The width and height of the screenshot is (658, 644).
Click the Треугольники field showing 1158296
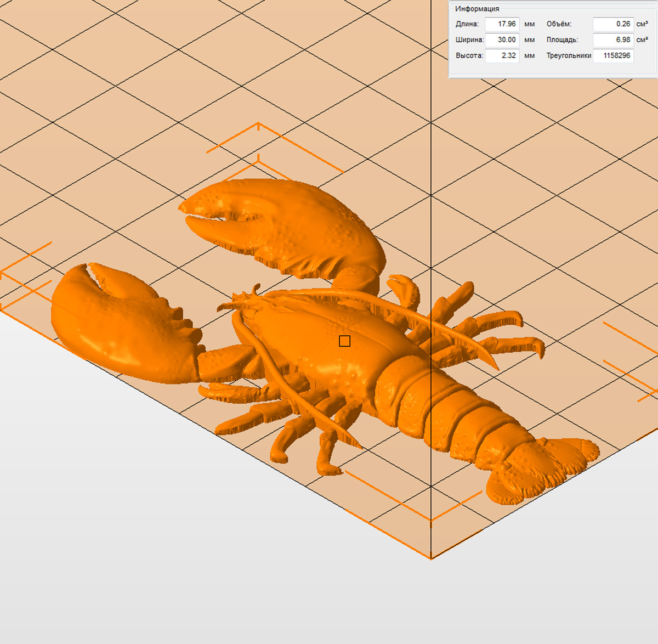613,55
